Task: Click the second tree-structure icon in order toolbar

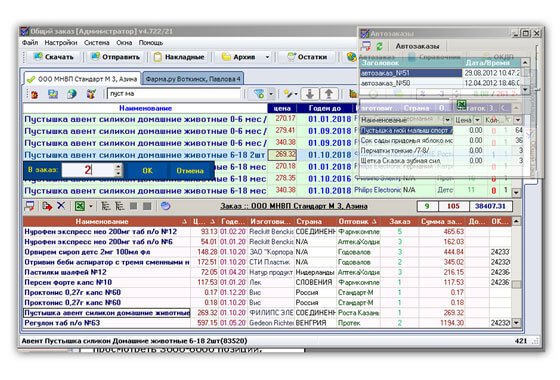Action: [119, 206]
